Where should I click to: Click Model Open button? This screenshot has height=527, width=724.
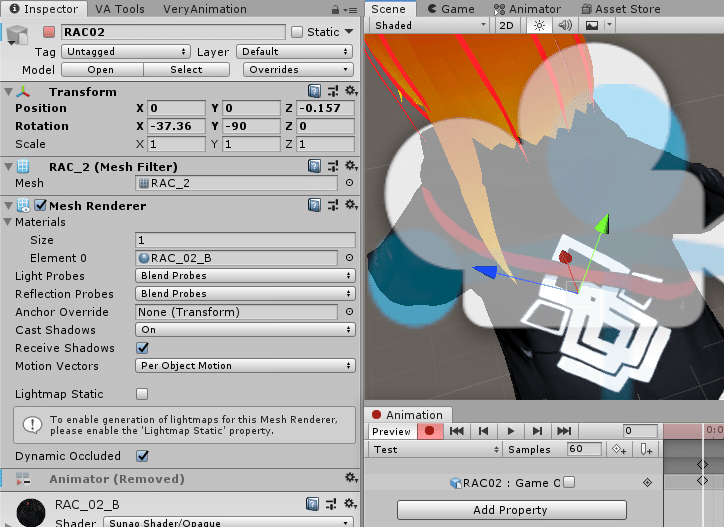[102, 70]
